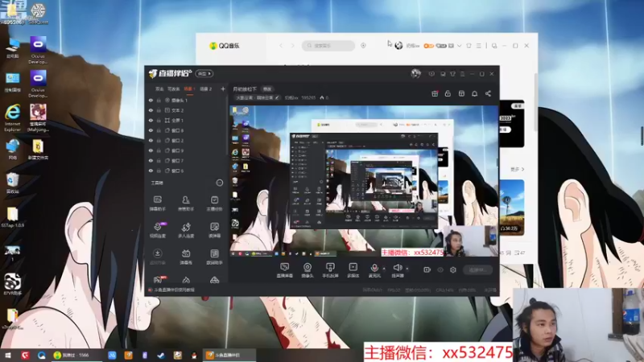Toggle visibility of the 窗口 2 source
Screen dimensions: 644x362
coord(151,140)
